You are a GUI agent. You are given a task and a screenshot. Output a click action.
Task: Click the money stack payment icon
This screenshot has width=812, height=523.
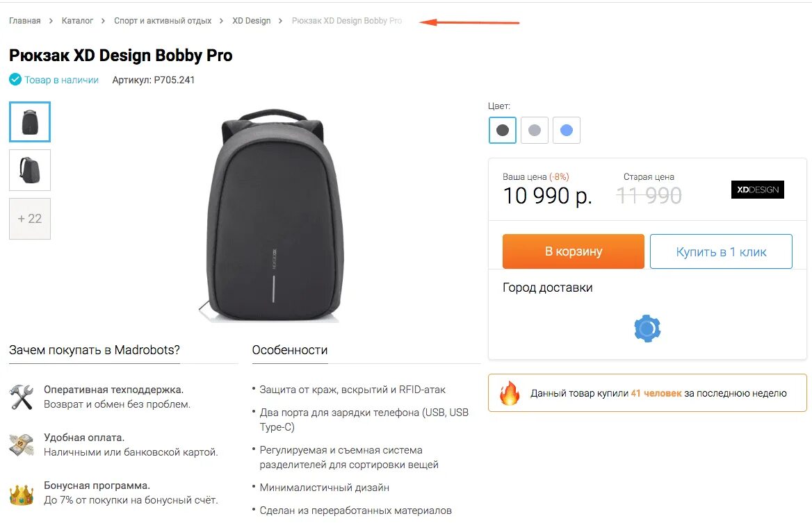[x=22, y=445]
